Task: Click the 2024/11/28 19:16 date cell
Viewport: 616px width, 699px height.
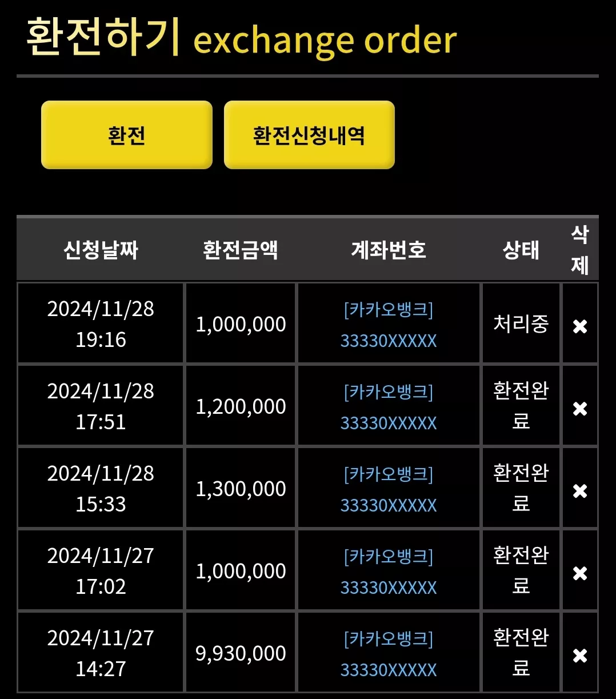Action: point(101,324)
